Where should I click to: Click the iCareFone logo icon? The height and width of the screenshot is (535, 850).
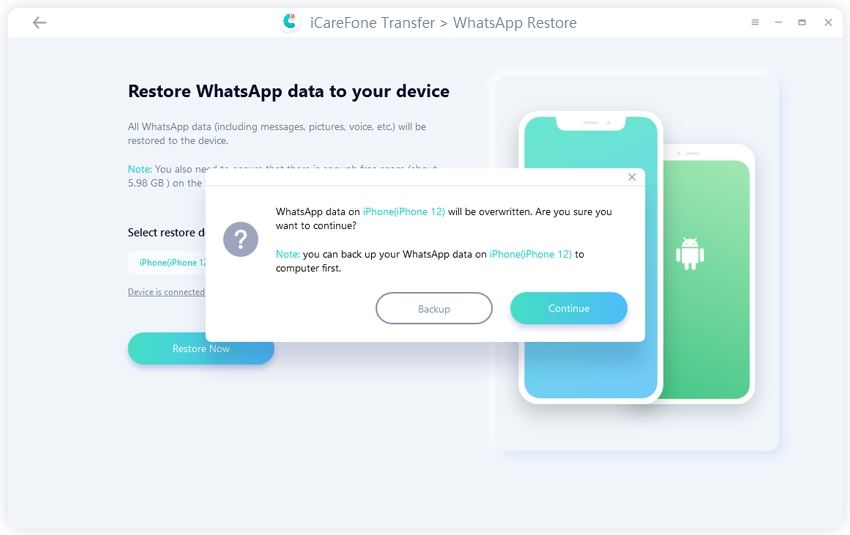pos(291,22)
